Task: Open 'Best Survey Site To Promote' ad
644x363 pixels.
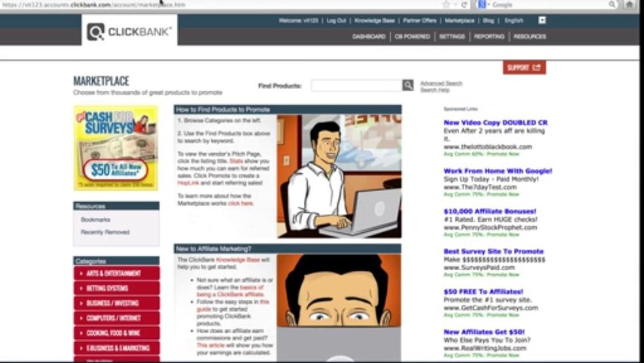Action: (493, 251)
